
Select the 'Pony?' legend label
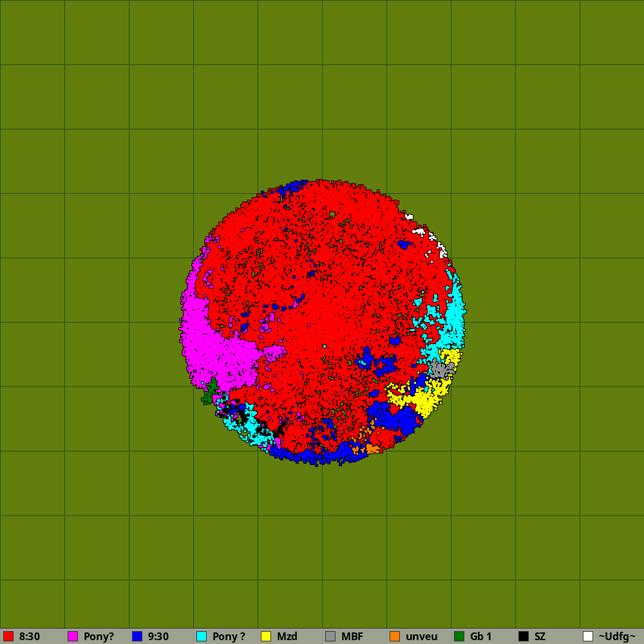(99, 636)
